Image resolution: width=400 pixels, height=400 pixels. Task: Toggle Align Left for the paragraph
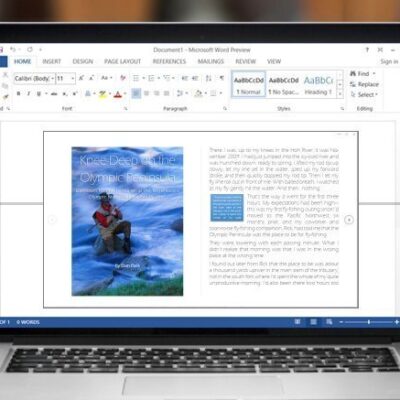[136, 93]
